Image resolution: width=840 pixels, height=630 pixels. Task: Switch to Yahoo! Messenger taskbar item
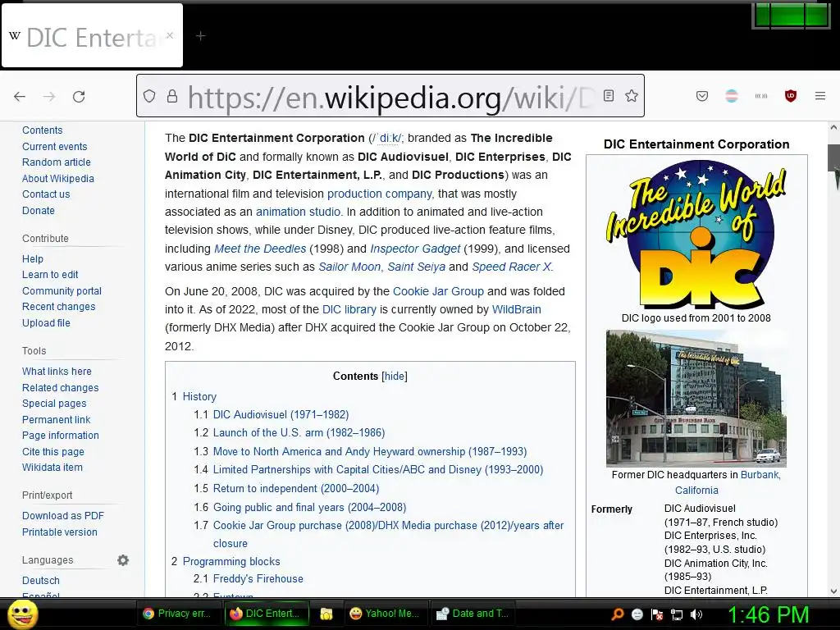(x=386, y=614)
